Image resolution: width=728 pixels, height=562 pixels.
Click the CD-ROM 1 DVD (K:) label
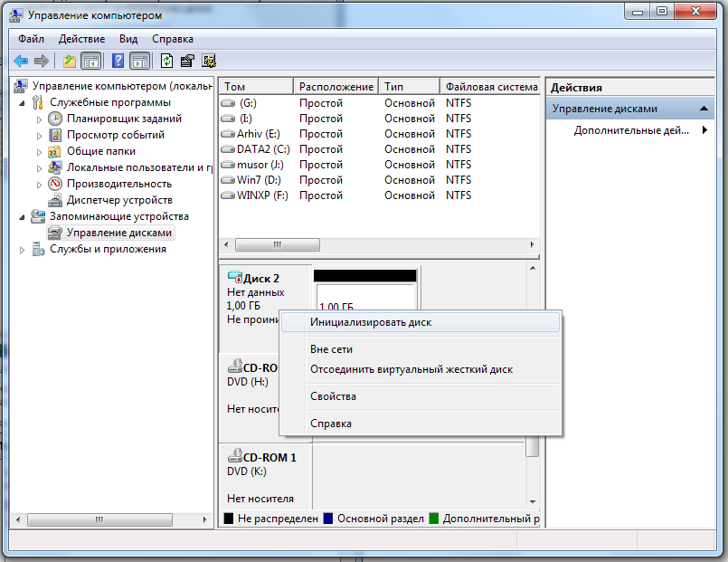(x=247, y=472)
